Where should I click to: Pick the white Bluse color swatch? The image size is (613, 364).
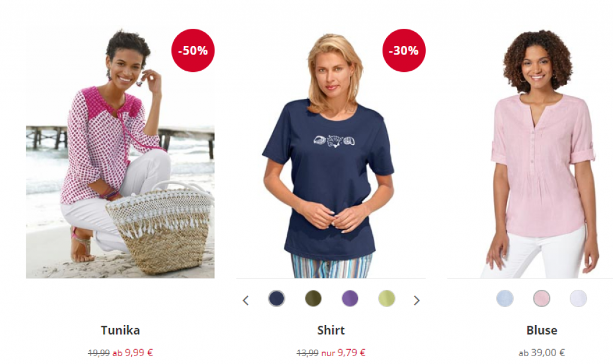578,299
